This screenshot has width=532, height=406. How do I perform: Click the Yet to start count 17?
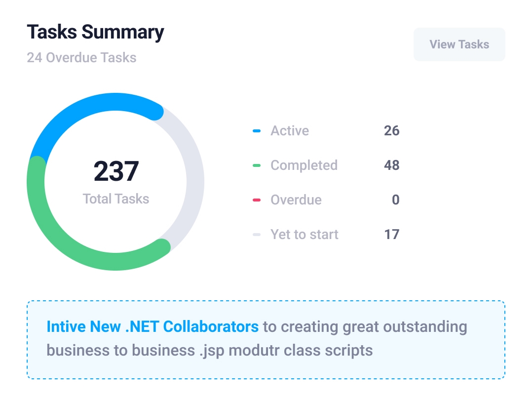(x=391, y=235)
